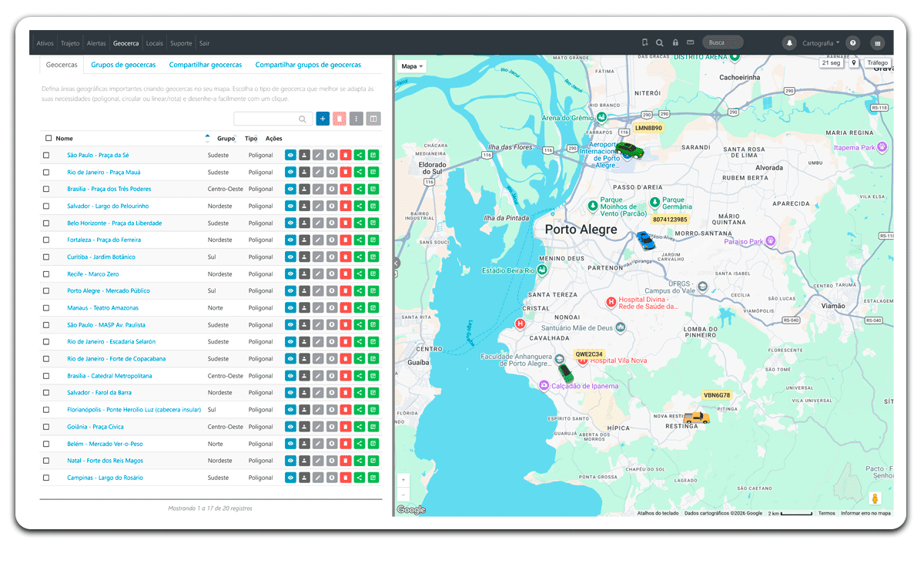924x567 pixels.
Task: Tick the checkbox for Manaus - Teatro Amazonas
Action: (x=46, y=307)
